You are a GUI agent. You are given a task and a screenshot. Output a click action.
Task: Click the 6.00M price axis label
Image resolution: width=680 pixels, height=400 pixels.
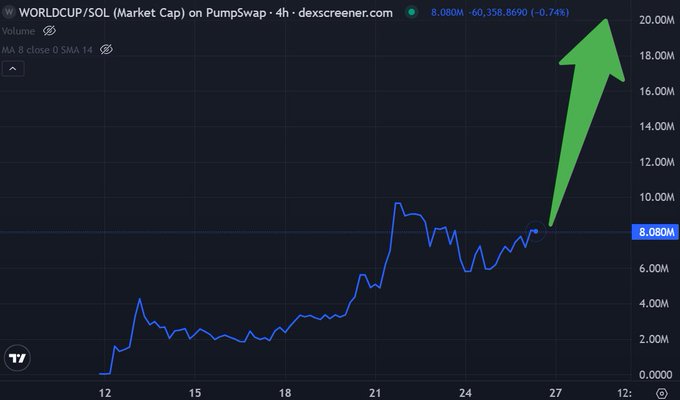(x=654, y=268)
